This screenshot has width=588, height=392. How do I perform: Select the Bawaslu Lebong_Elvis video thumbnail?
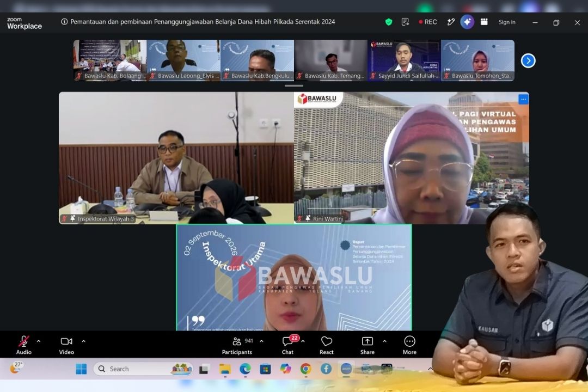[183, 60]
